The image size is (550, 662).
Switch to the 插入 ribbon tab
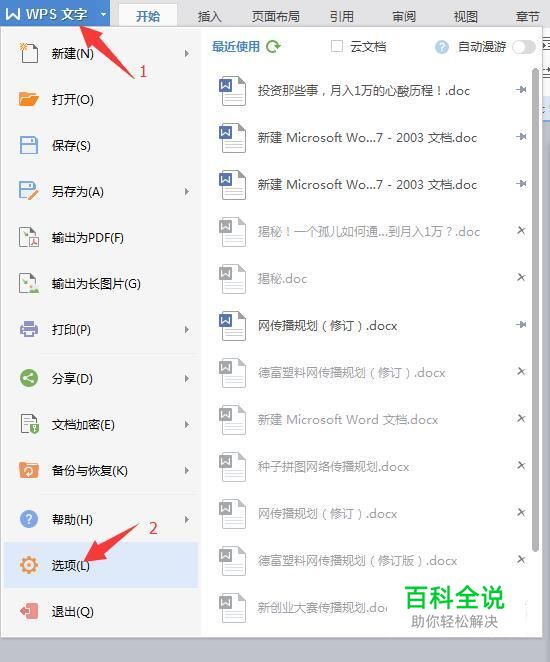[x=209, y=16]
